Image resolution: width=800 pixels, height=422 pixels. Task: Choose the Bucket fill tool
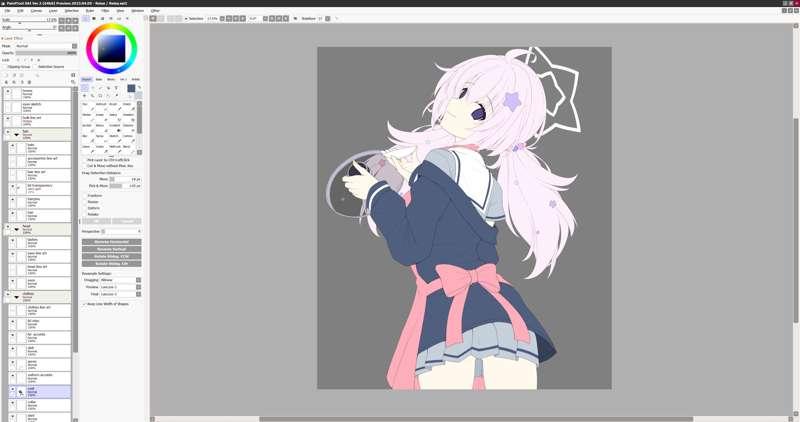[x=88, y=128]
